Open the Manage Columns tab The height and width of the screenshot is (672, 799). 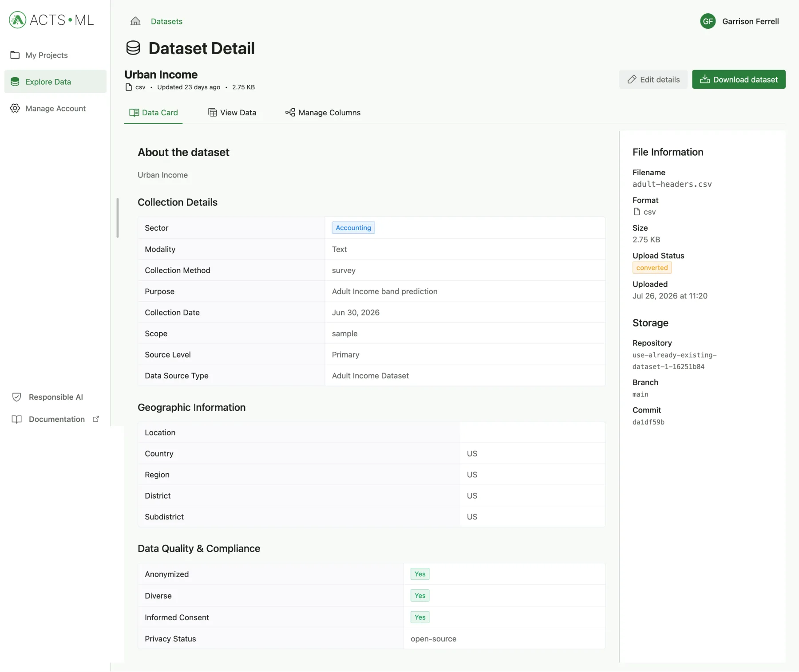click(323, 113)
